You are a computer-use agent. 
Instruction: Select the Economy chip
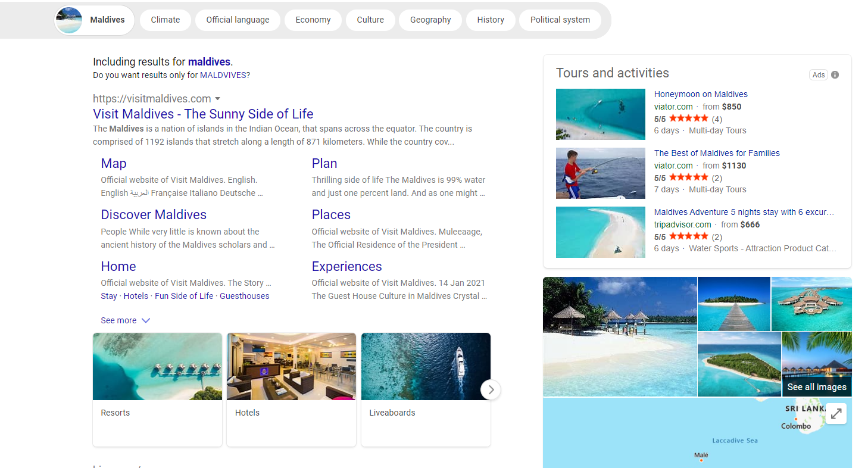click(313, 20)
